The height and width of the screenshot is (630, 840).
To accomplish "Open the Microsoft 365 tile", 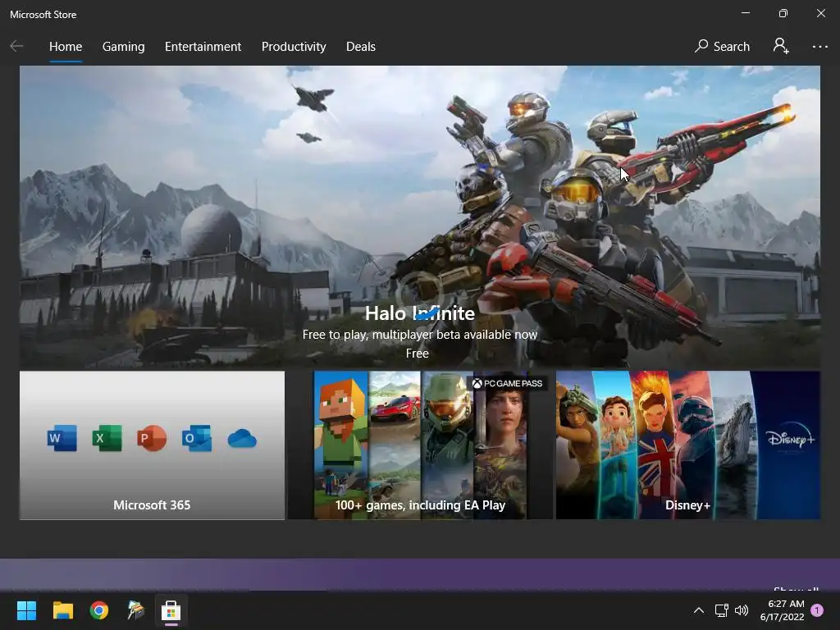I will coord(152,445).
